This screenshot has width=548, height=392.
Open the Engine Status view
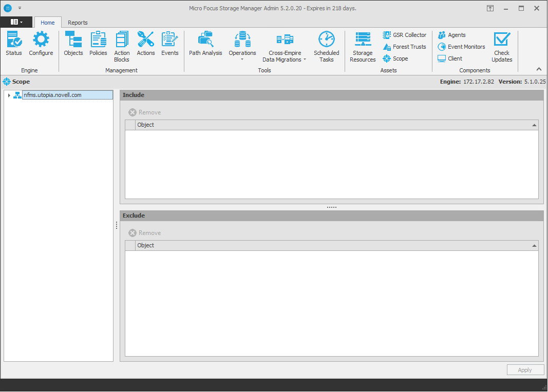[x=14, y=43]
